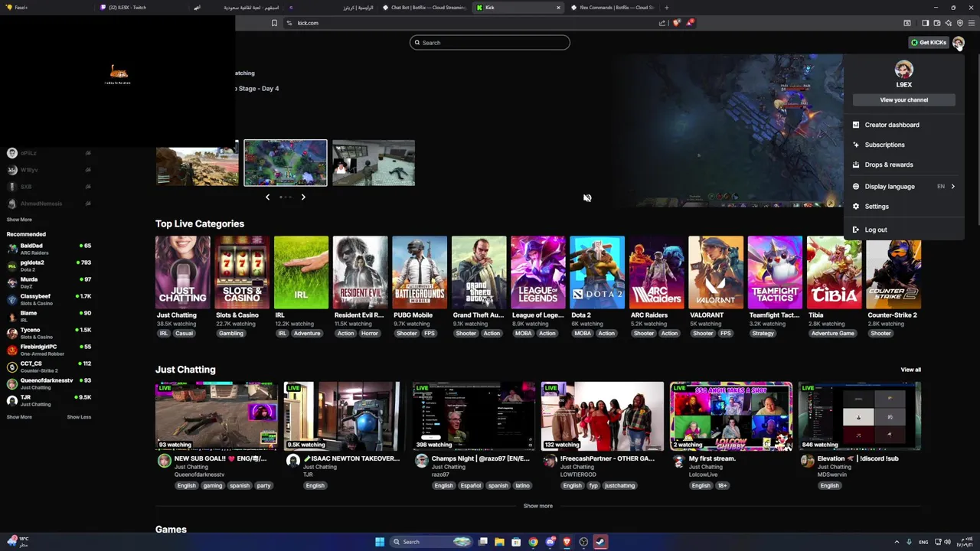Switch to the Twitch browser tab
Image resolution: width=980 pixels, height=551 pixels.
[142, 8]
